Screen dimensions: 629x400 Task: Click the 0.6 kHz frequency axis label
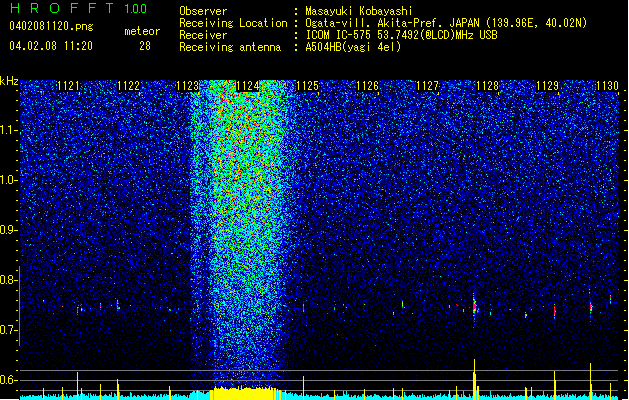click(9, 380)
